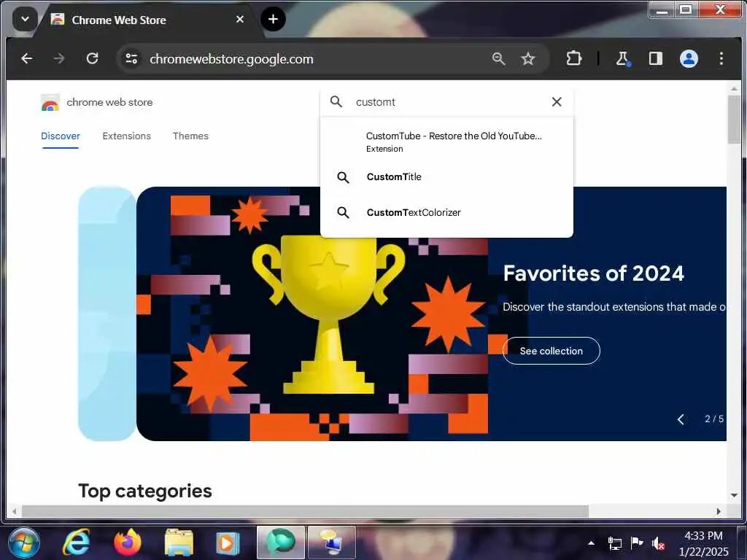Open the clock showing 4:33 PM
The height and width of the screenshot is (560, 747).
click(704, 543)
